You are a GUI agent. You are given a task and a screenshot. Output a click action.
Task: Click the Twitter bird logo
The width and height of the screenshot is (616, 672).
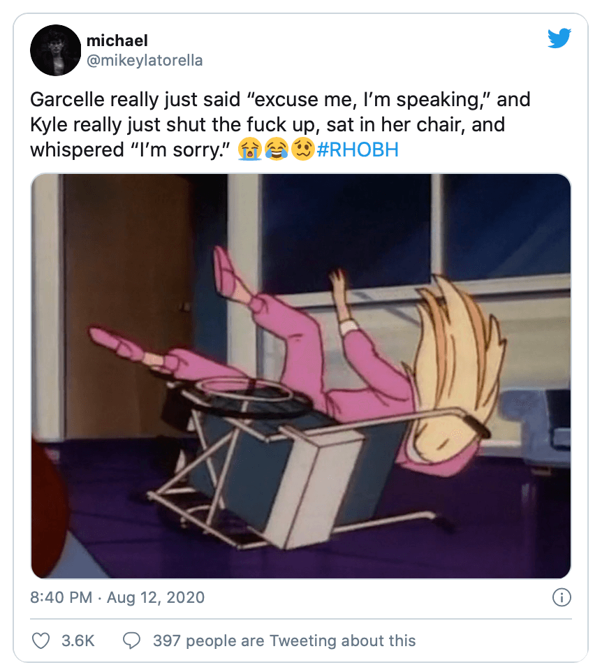559,38
